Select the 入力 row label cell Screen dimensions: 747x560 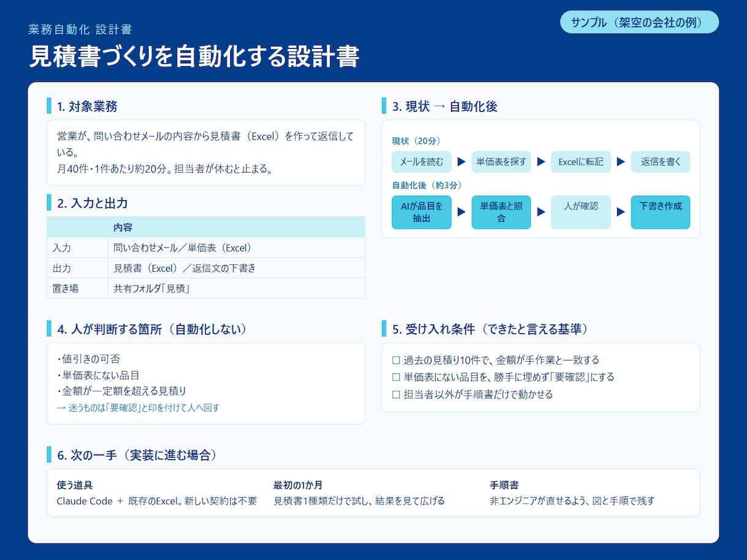point(78,248)
